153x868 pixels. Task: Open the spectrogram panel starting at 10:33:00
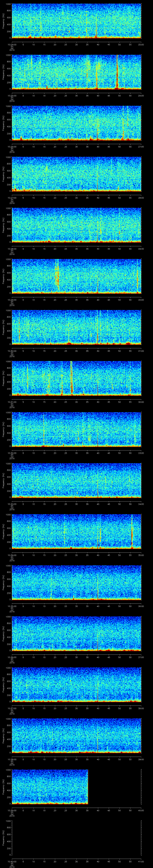click(76, 480)
